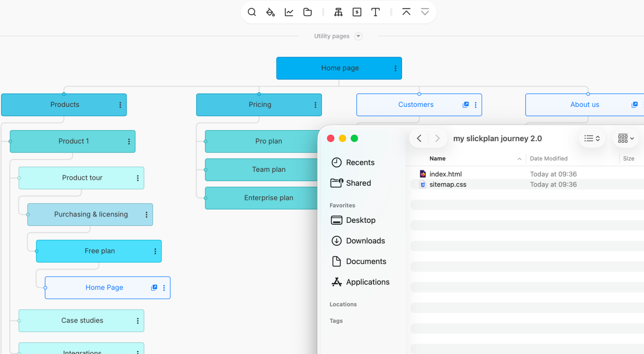Click the connector dot on Customers node

(x=419, y=94)
